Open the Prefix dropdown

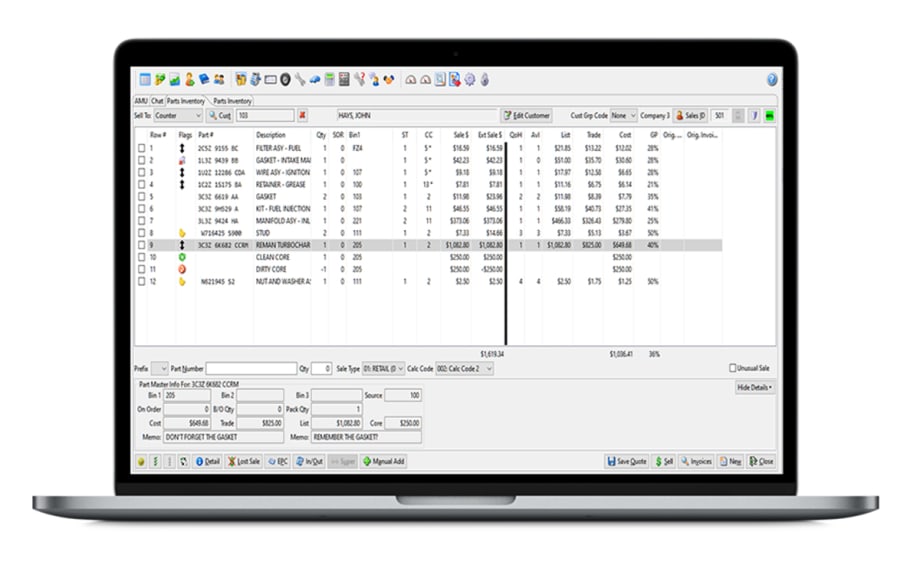pos(160,368)
